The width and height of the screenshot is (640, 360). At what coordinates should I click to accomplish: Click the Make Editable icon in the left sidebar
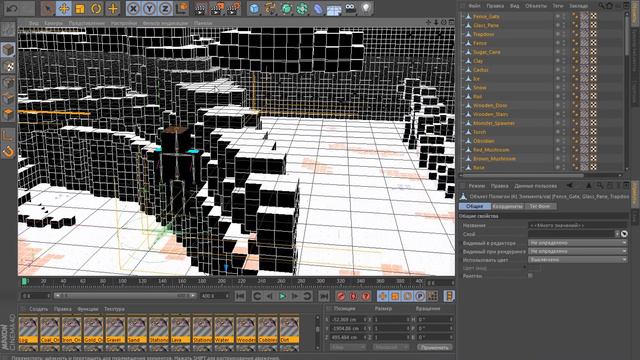pyautogui.click(x=8, y=29)
